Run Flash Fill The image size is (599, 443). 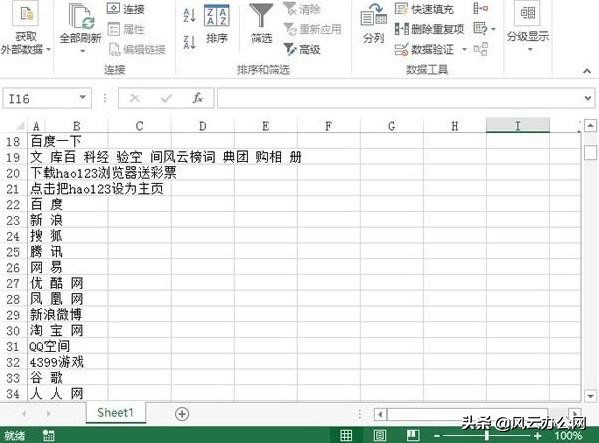[x=424, y=9]
